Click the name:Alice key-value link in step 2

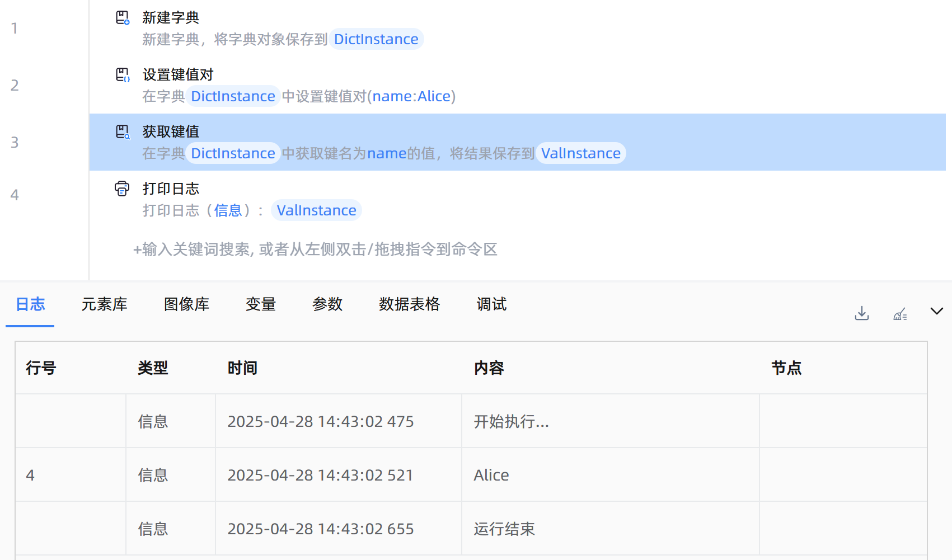pos(411,96)
